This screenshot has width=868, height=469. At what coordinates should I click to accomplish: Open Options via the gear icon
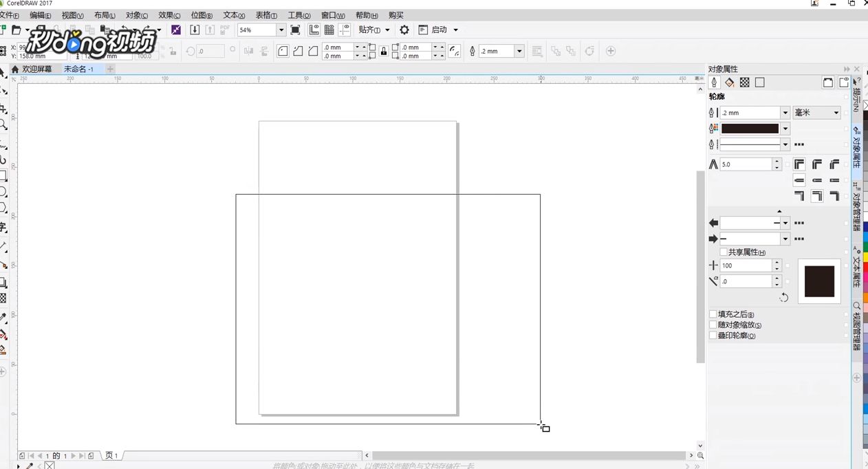(404, 30)
